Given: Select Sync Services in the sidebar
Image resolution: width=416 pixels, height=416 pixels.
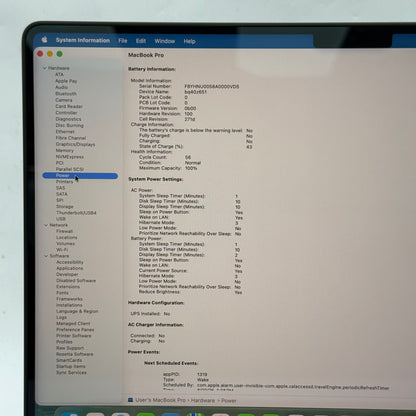Looking at the screenshot, I should click(x=71, y=372).
